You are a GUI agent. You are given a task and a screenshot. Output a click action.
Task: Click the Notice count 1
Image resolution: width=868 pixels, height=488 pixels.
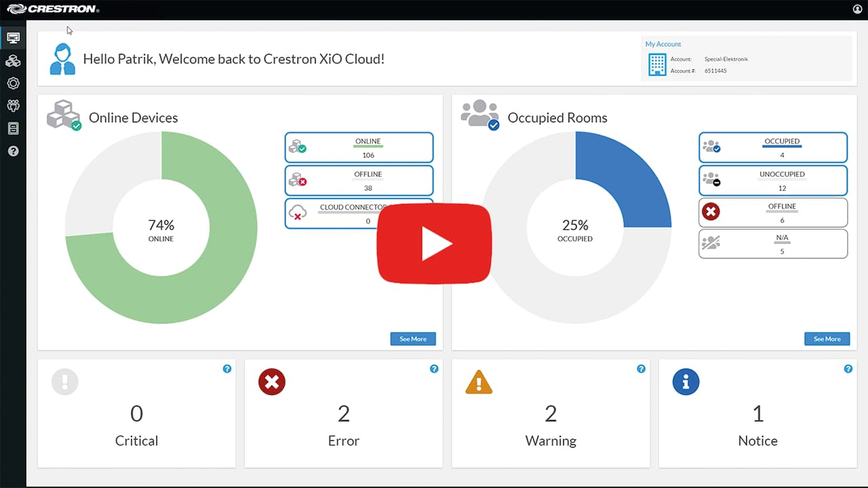[x=758, y=413]
